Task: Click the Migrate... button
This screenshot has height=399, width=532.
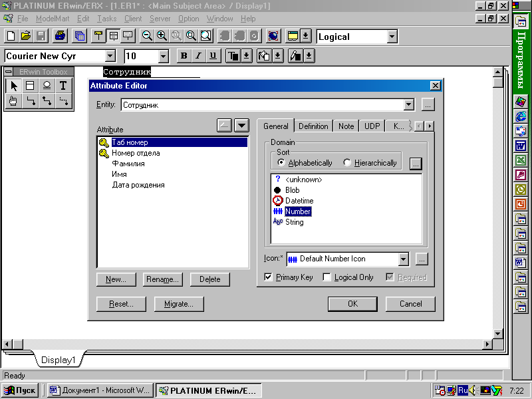Action: tap(179, 304)
